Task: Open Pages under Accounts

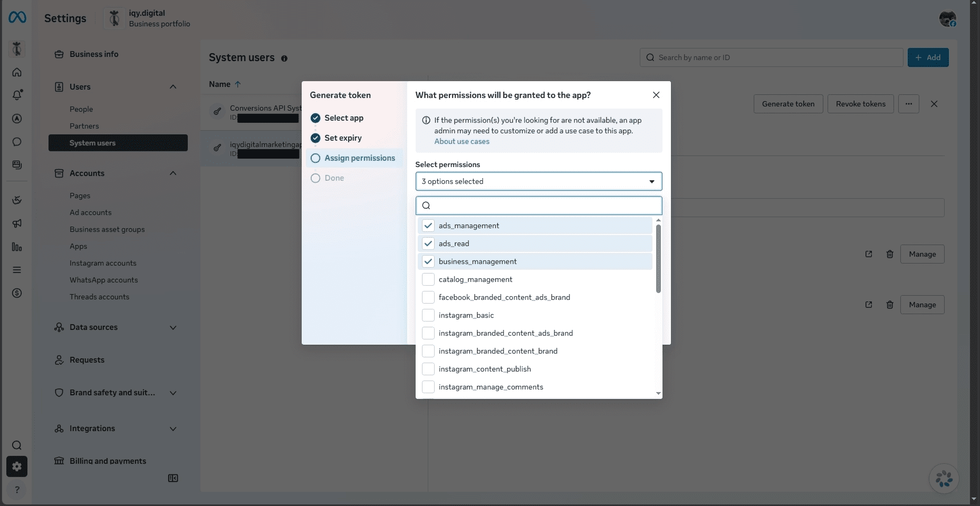Action: click(80, 196)
